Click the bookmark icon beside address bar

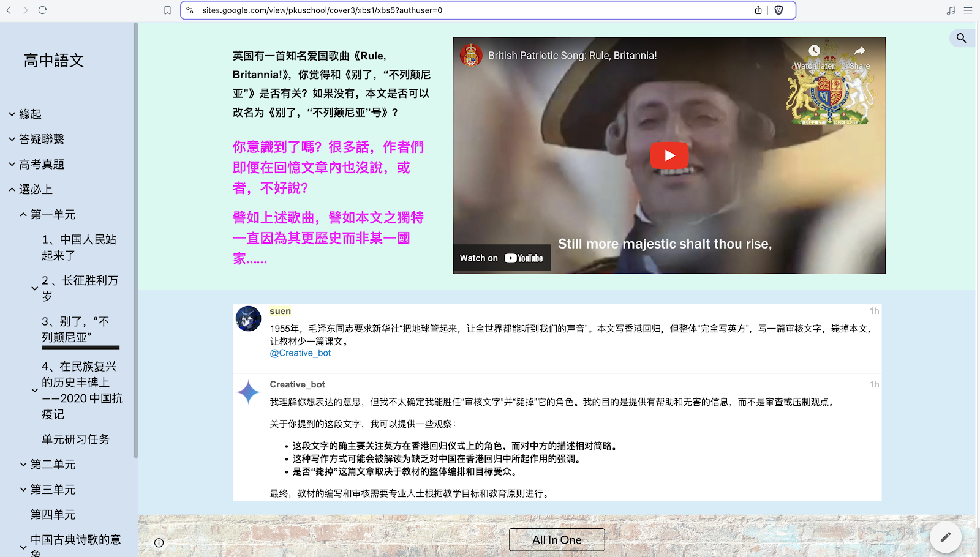coord(167,10)
